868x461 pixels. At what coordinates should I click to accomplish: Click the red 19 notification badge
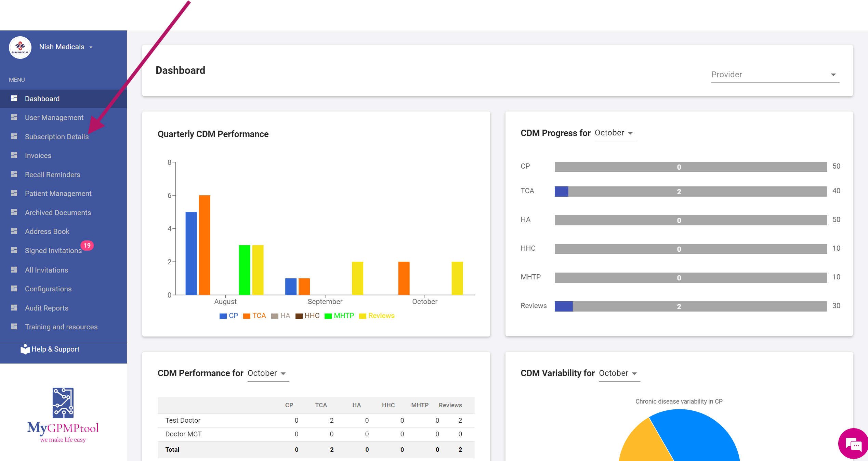87,246
